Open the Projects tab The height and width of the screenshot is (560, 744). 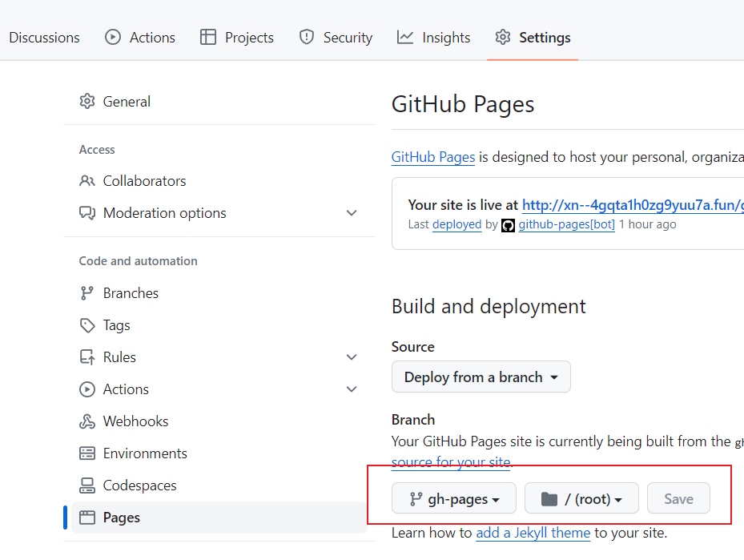click(237, 38)
